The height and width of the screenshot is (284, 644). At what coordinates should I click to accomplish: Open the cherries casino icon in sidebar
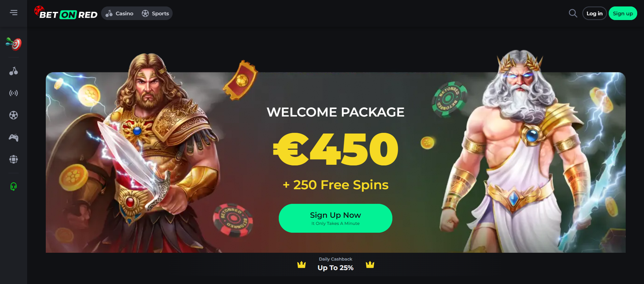tap(14, 71)
